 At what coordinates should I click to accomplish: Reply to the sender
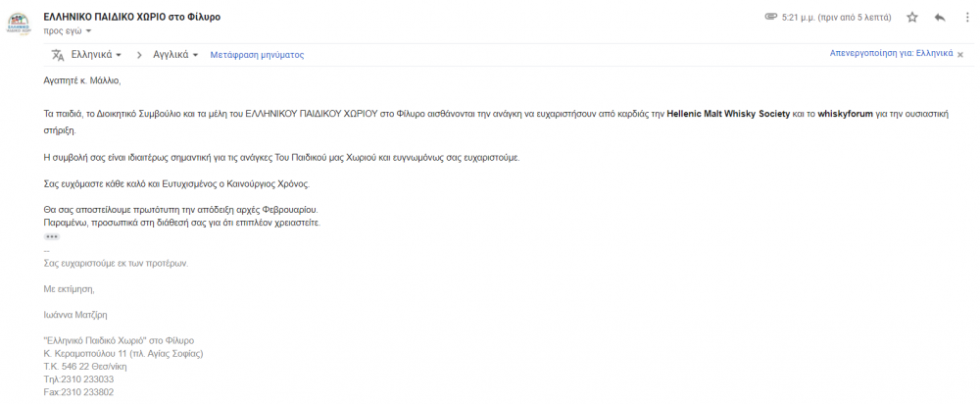(940, 18)
